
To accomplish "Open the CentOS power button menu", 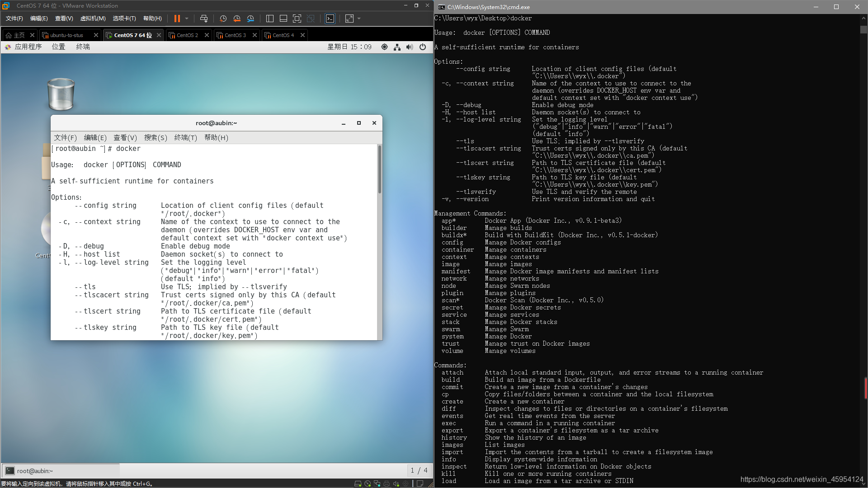I will click(x=423, y=47).
